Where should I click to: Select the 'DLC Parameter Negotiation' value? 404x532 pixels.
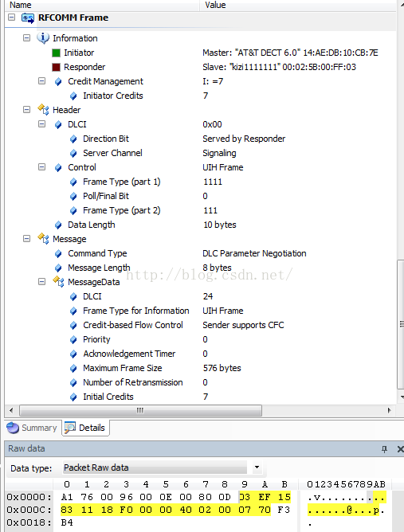[x=254, y=253]
